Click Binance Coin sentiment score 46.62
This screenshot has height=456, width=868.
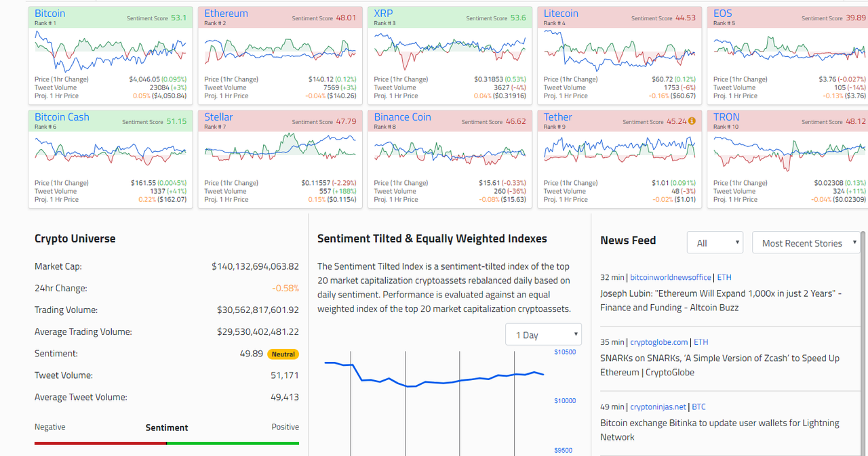click(x=515, y=121)
